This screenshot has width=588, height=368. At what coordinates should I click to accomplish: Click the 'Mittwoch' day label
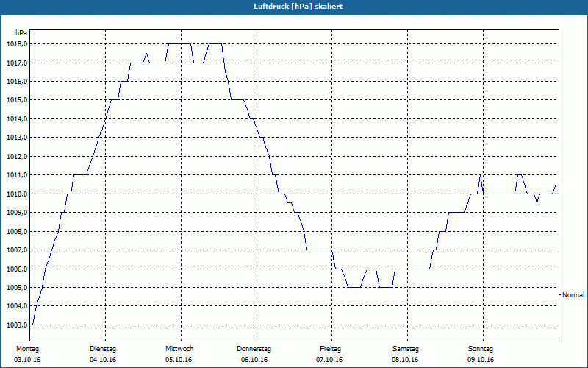(x=179, y=349)
